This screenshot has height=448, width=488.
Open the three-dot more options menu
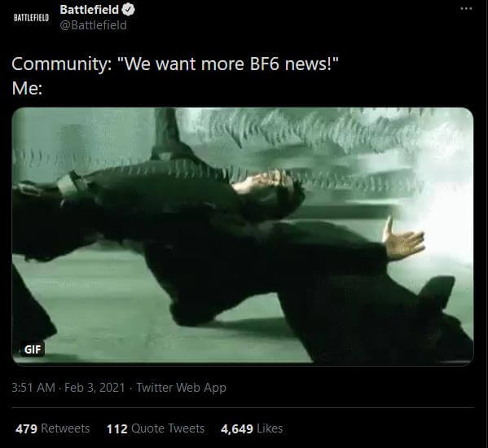466,9
